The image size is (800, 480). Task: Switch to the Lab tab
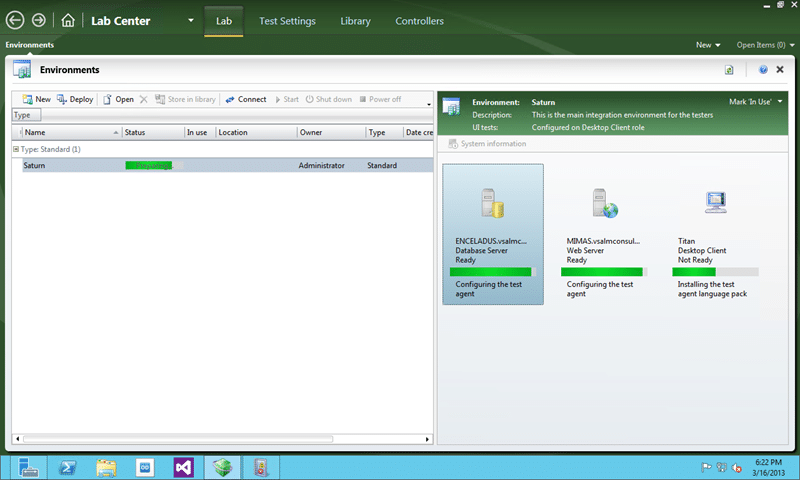coord(223,21)
